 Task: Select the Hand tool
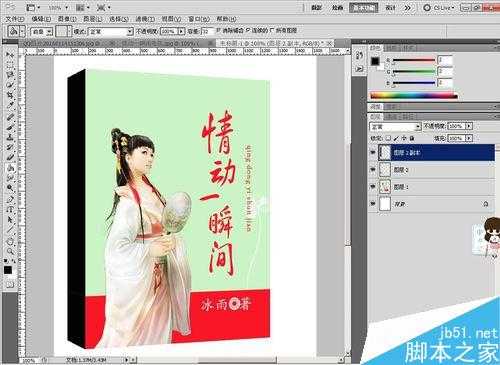click(10, 241)
